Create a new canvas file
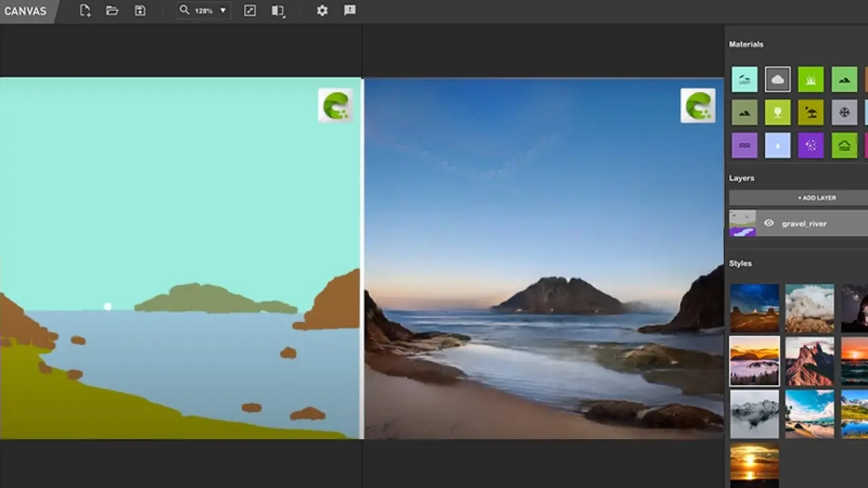868x488 pixels. tap(85, 11)
